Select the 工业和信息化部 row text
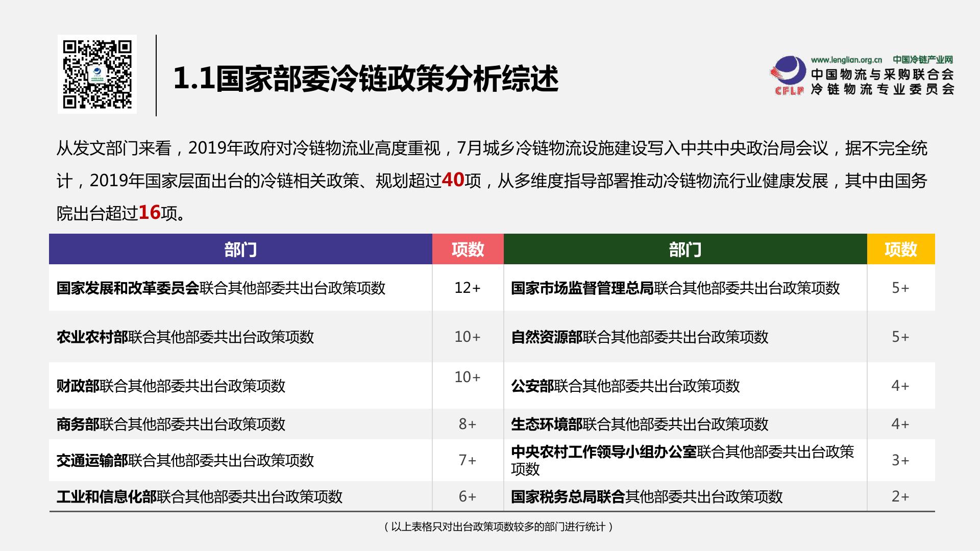The image size is (980, 551). [x=200, y=497]
